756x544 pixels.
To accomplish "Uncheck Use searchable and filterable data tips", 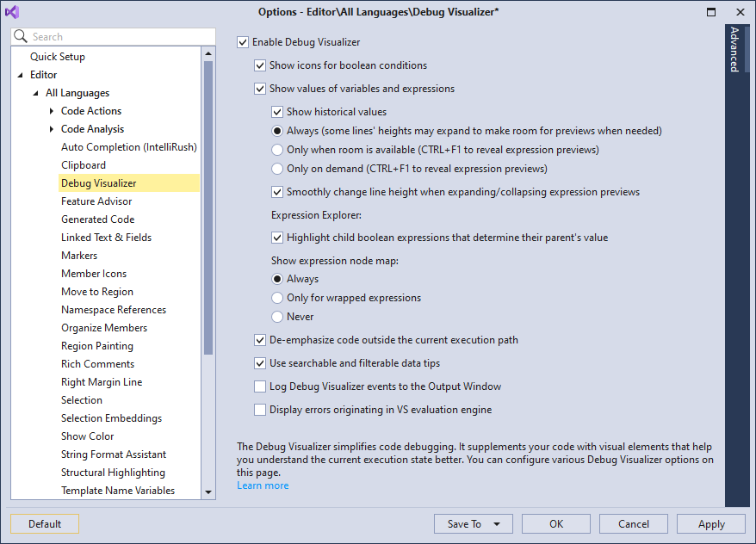I will coord(260,363).
